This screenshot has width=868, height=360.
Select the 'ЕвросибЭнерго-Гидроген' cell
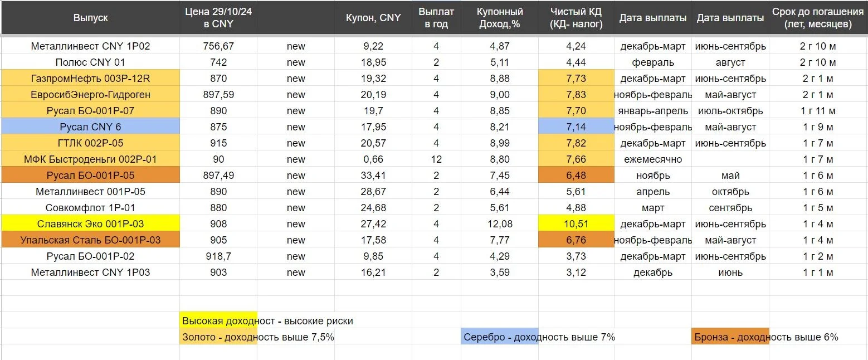point(90,95)
